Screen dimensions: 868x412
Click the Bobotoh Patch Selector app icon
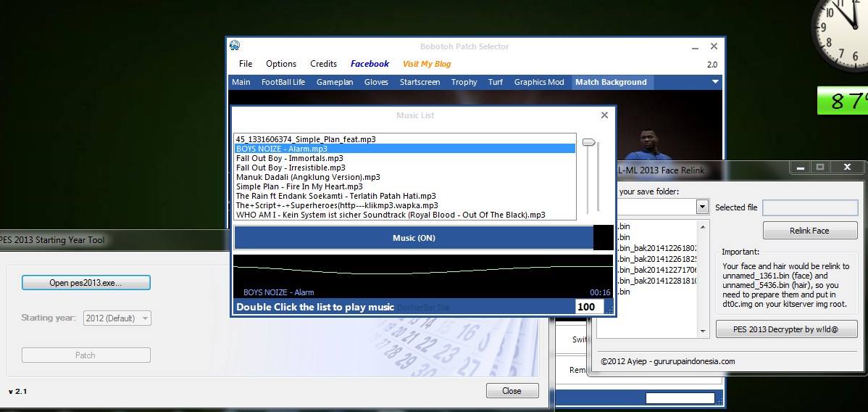235,46
